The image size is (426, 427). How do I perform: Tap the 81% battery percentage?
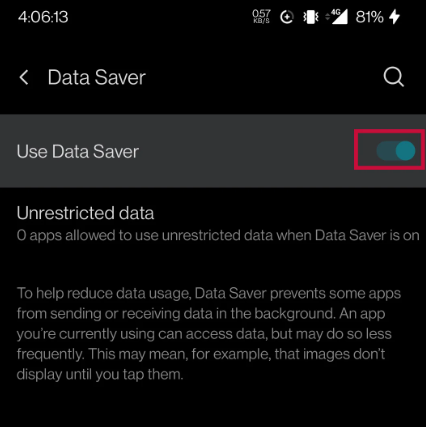pyautogui.click(x=369, y=17)
